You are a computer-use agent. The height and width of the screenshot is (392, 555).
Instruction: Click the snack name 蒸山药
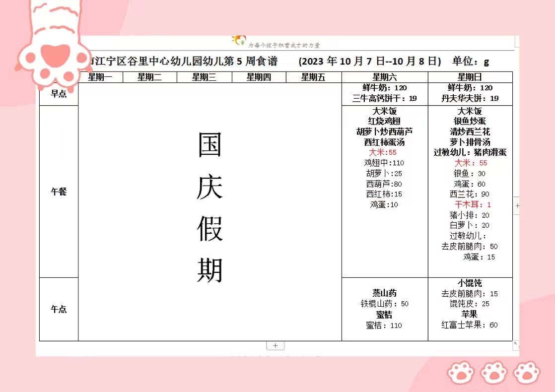point(385,293)
